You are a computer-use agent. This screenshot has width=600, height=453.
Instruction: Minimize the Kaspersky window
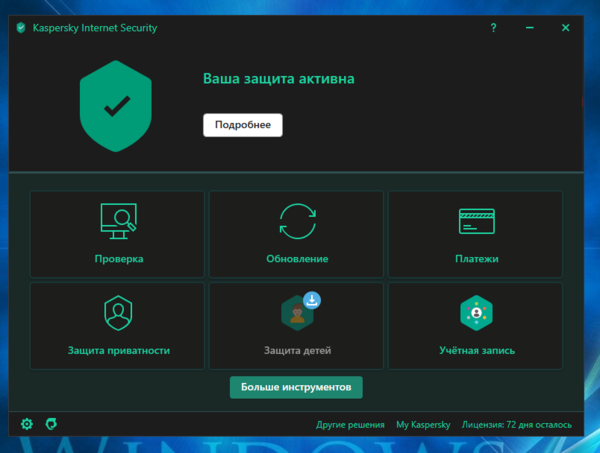point(530,28)
